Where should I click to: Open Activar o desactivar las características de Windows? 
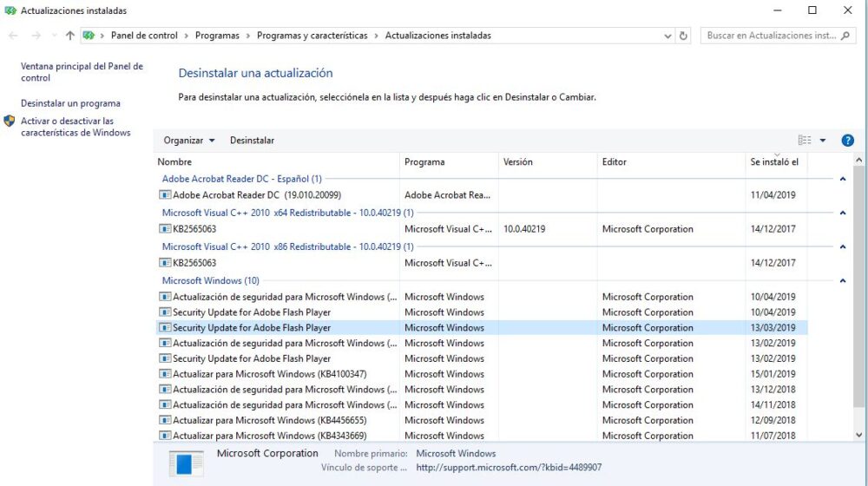point(76,127)
